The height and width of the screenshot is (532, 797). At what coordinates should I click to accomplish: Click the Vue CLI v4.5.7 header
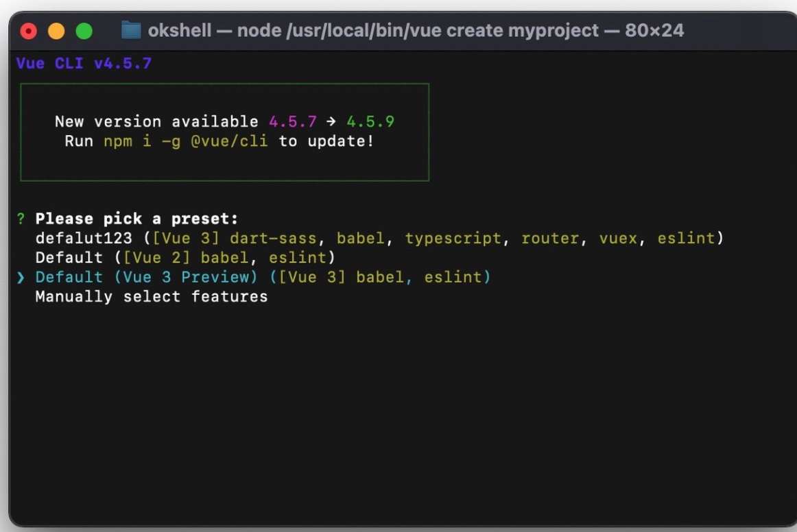(x=84, y=64)
